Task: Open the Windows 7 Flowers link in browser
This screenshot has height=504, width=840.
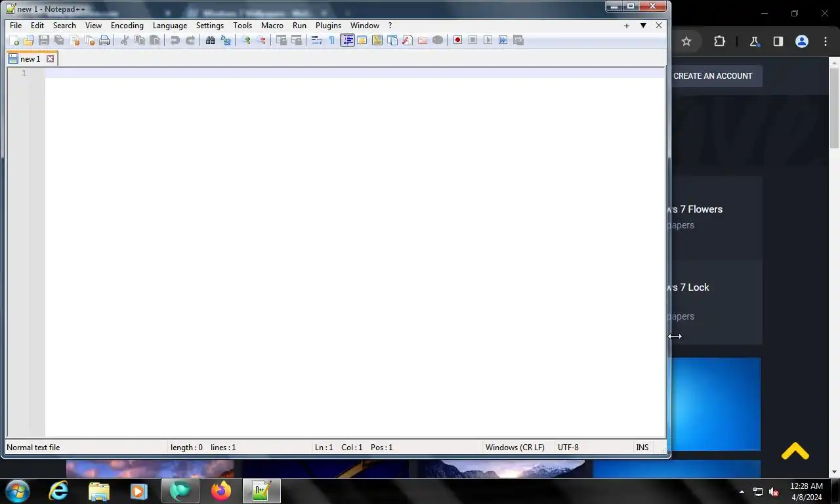Action: 696,209
